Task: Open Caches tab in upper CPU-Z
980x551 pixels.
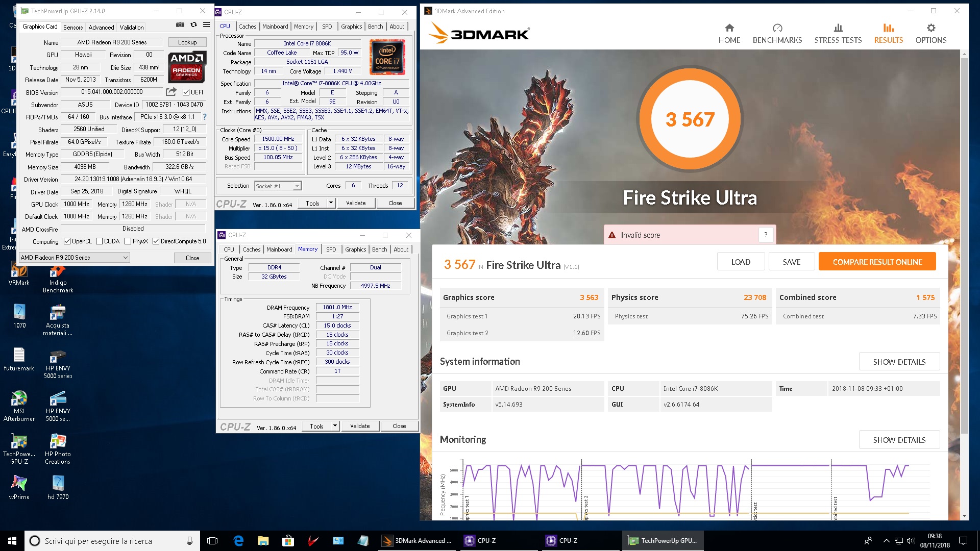Action: pyautogui.click(x=248, y=27)
